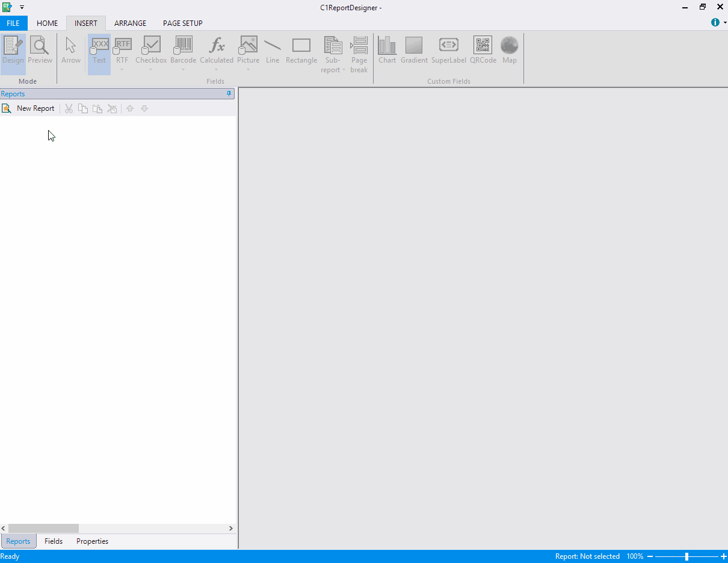
Task: Click the zoom slider handle
Action: 686,556
